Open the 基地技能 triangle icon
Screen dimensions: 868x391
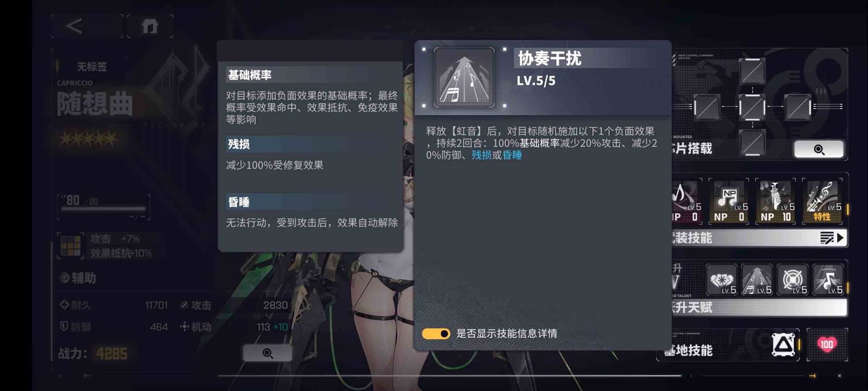click(783, 344)
